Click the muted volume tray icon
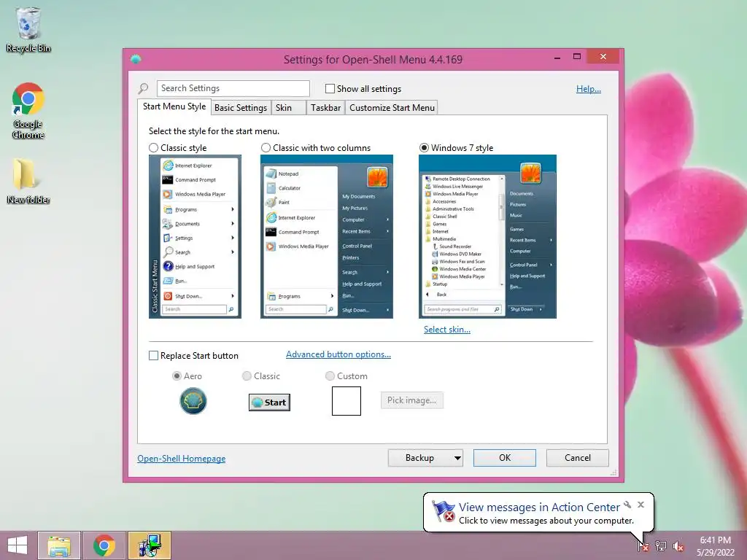The width and height of the screenshot is (747, 560). click(678, 546)
